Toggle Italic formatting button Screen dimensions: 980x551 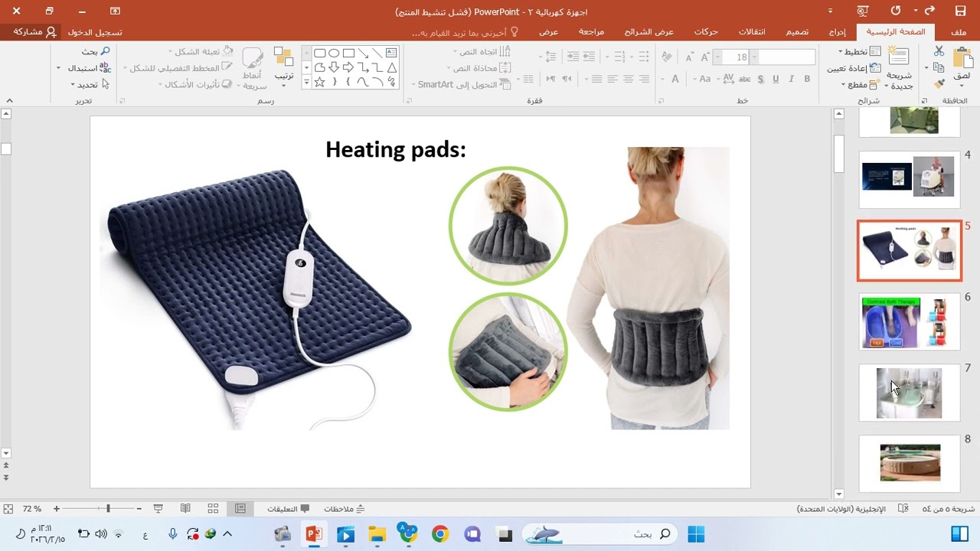point(792,79)
